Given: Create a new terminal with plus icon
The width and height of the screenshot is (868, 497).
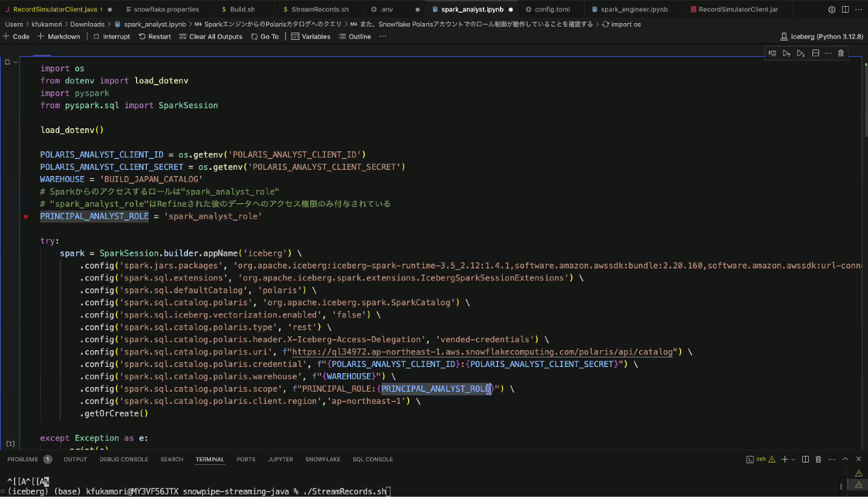Looking at the screenshot, I should tap(785, 460).
